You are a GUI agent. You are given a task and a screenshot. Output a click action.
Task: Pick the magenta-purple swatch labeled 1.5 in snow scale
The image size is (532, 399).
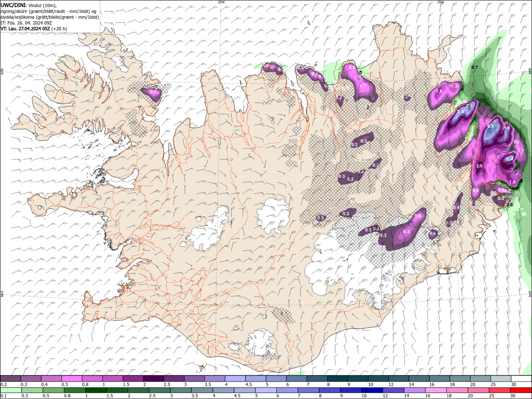point(133,379)
